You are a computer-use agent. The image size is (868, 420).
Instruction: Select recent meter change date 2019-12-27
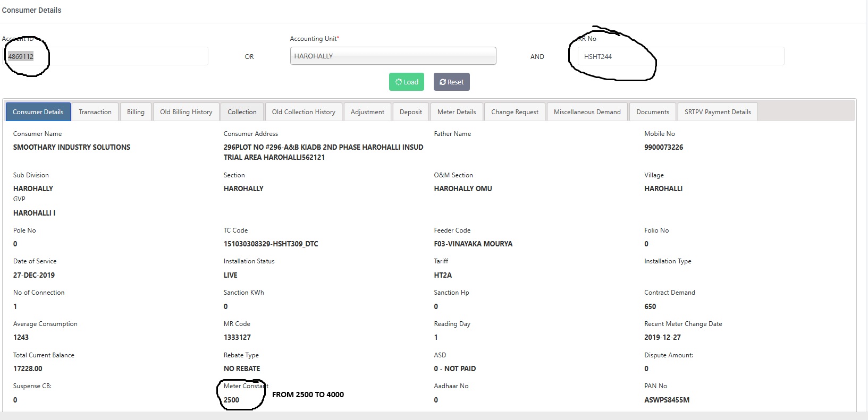(x=662, y=337)
